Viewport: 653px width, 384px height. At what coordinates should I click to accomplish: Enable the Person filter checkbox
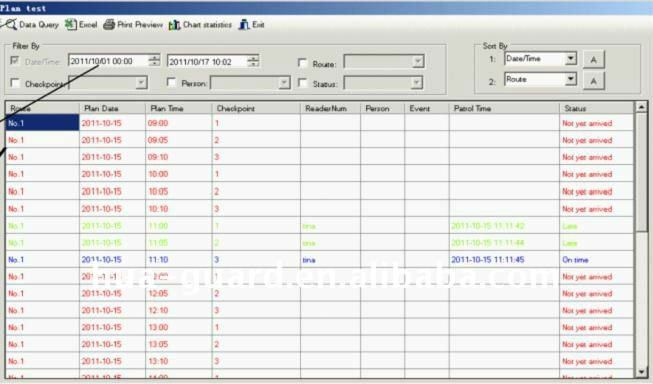tap(171, 82)
